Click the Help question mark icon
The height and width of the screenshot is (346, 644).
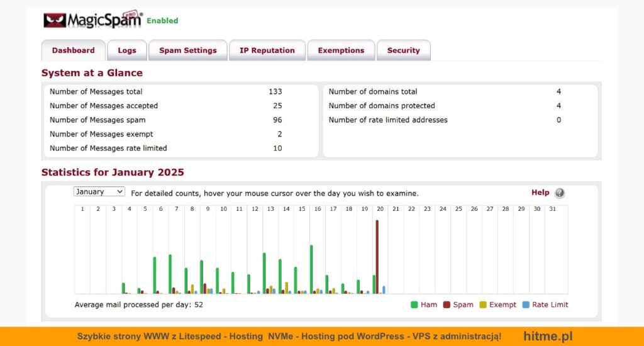point(559,193)
